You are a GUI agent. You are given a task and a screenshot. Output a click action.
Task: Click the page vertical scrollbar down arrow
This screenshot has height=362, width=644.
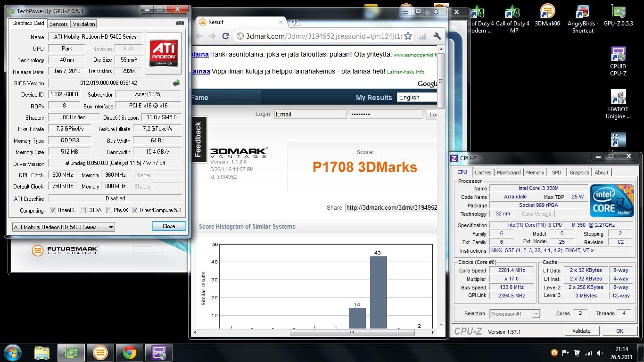pos(441,325)
